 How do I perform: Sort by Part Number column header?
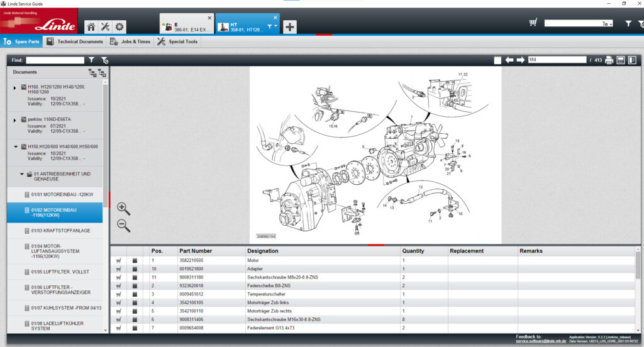pyautogui.click(x=211, y=251)
